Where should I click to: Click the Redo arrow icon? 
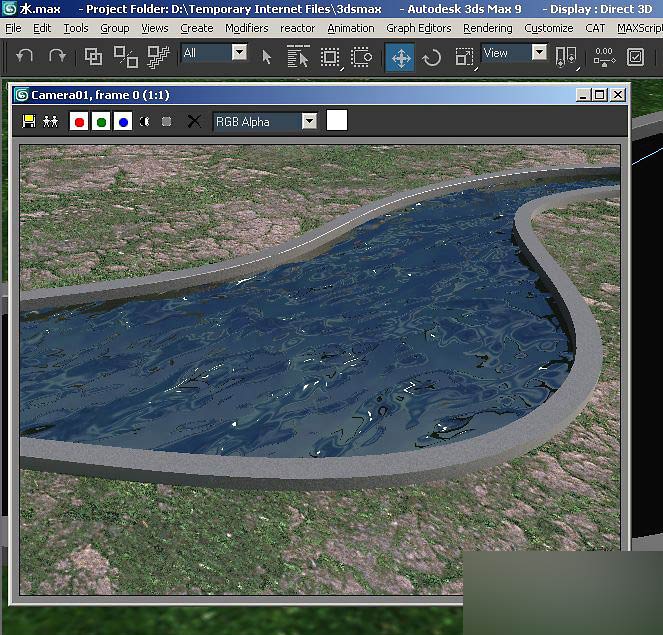click(x=56, y=57)
